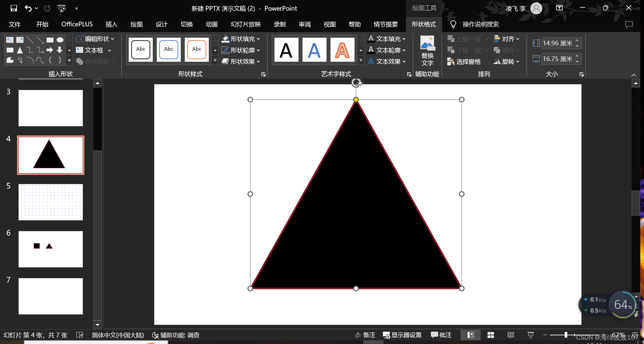The width and height of the screenshot is (644, 344).
Task: Select the horizontal text box shape
Action: point(10,40)
